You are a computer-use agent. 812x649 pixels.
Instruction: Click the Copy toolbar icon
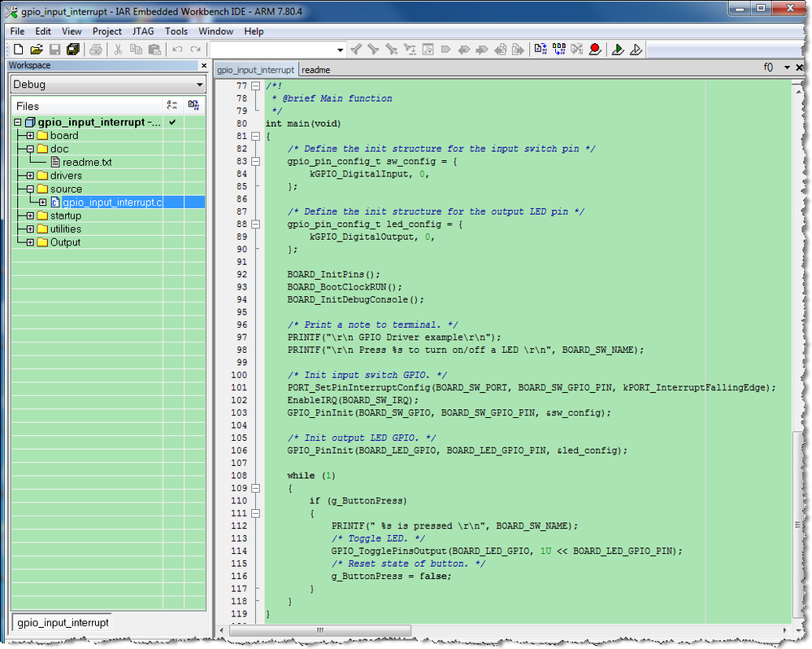pos(136,50)
